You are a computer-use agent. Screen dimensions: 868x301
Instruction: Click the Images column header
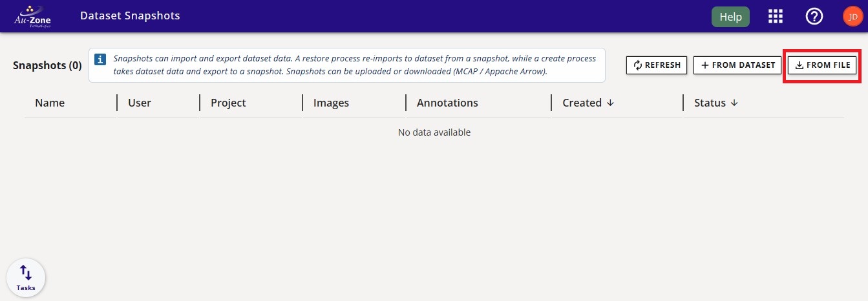(x=331, y=103)
